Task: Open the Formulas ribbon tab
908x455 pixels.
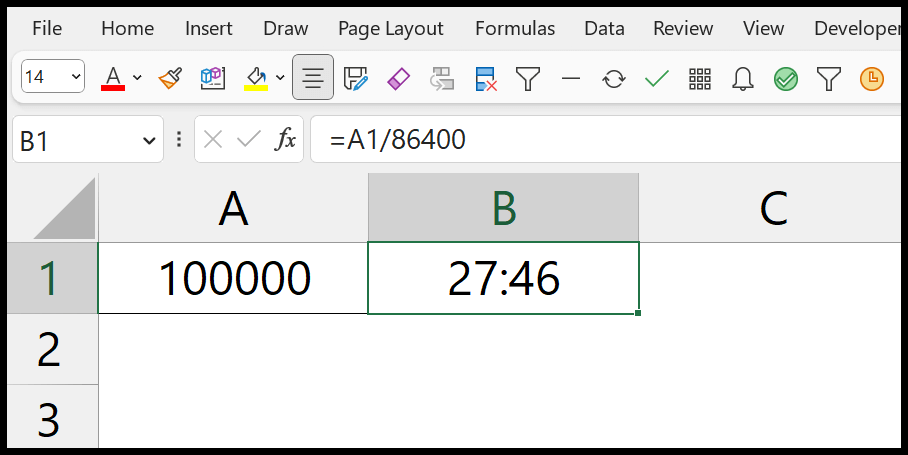Action: click(x=515, y=28)
